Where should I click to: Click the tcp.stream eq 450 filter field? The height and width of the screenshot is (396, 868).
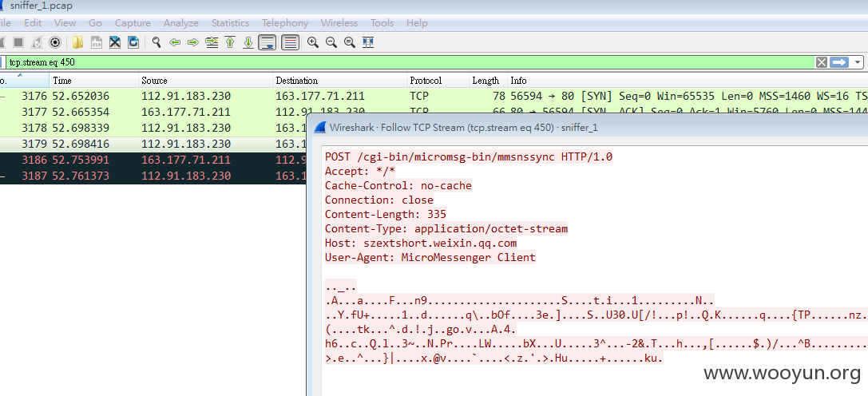[410, 62]
